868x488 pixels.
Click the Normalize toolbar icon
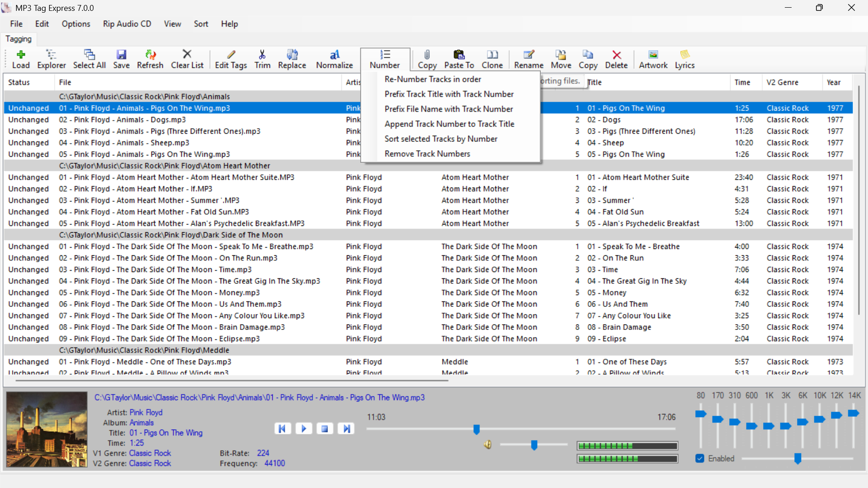coord(335,59)
